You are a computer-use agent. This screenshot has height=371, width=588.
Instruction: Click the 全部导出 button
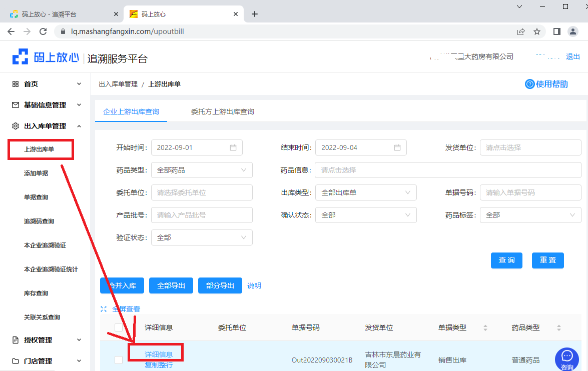click(171, 285)
